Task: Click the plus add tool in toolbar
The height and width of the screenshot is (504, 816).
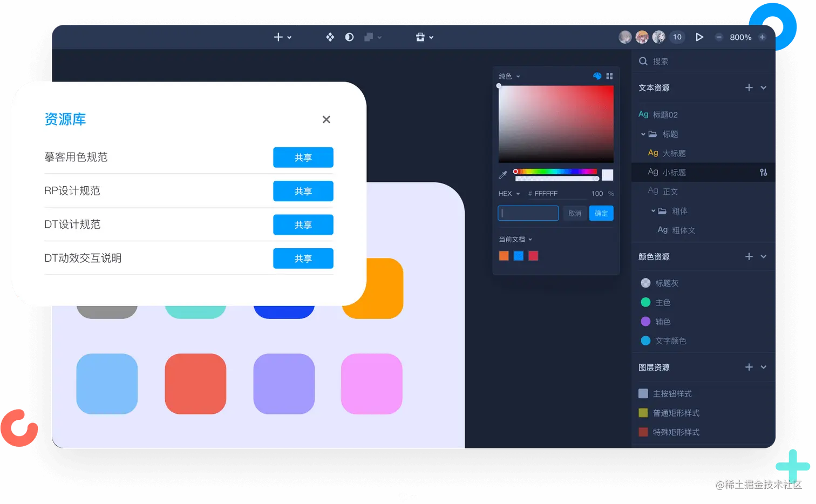Action: point(278,37)
